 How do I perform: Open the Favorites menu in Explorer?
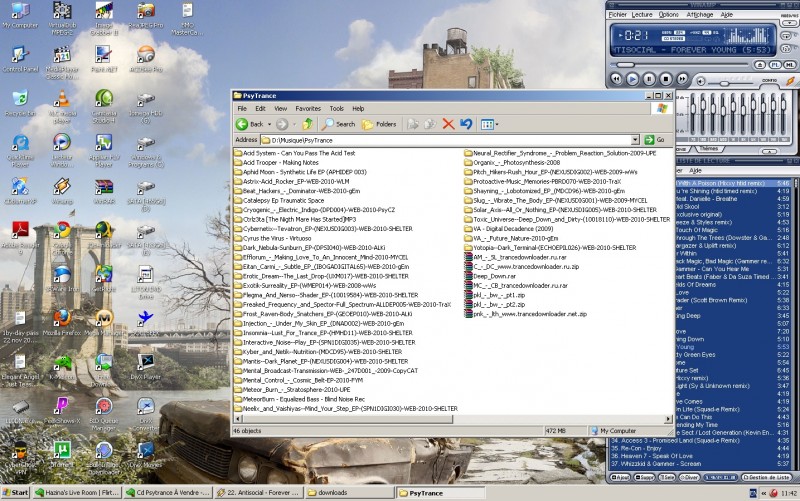[x=308, y=109]
